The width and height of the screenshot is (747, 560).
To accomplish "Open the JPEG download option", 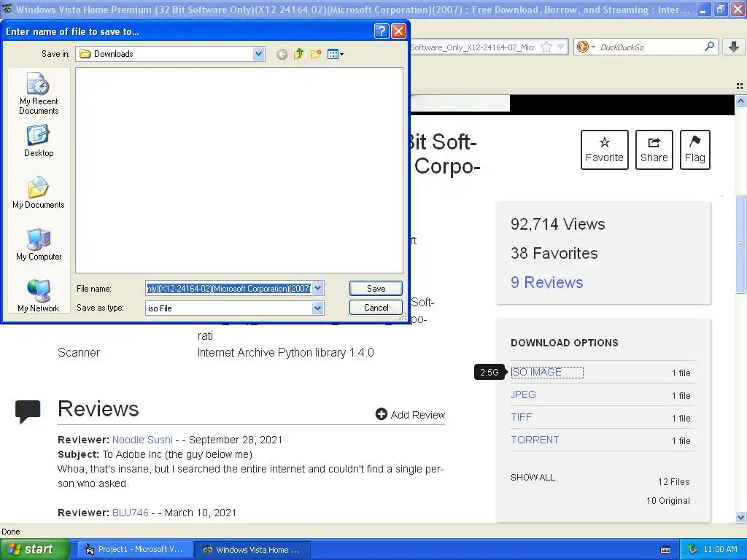I will 523,394.
